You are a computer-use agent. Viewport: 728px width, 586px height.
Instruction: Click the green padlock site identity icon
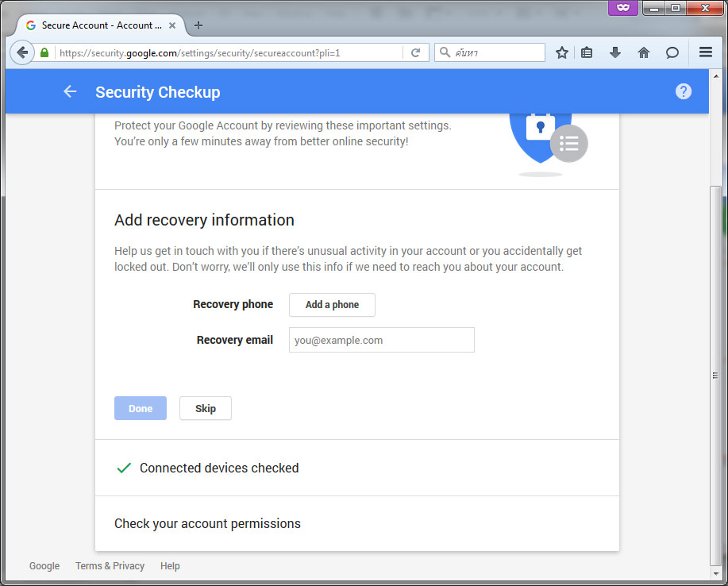point(44,52)
